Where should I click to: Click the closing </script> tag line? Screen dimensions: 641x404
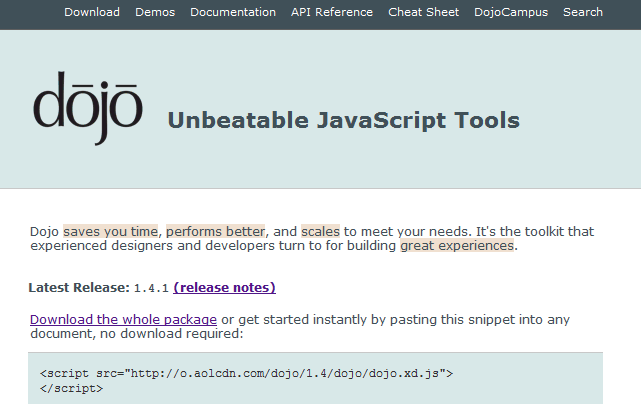[x=72, y=388]
